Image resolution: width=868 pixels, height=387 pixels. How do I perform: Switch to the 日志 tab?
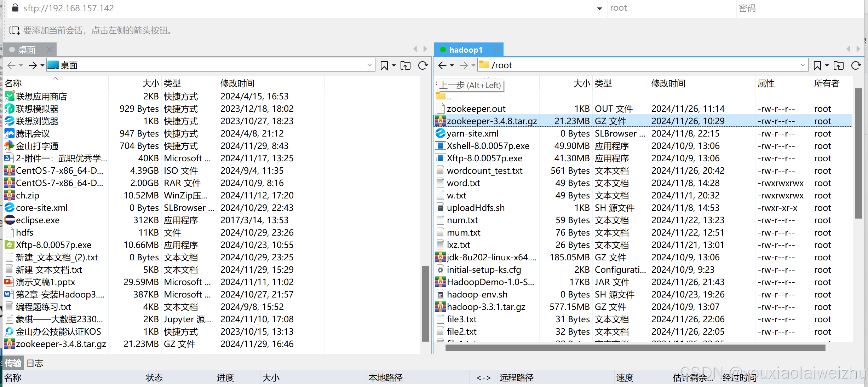click(35, 363)
